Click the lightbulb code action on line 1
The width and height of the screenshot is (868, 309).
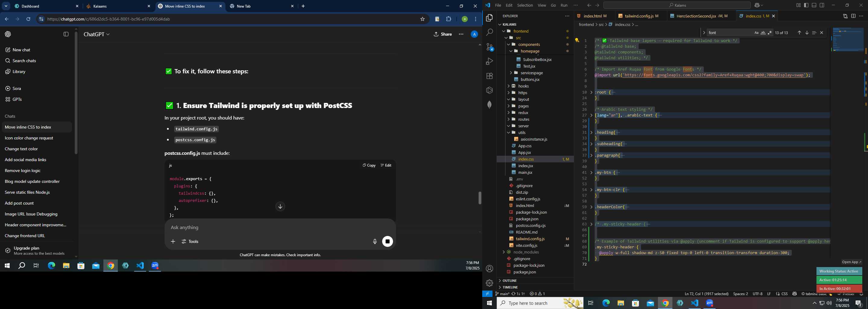click(x=577, y=40)
